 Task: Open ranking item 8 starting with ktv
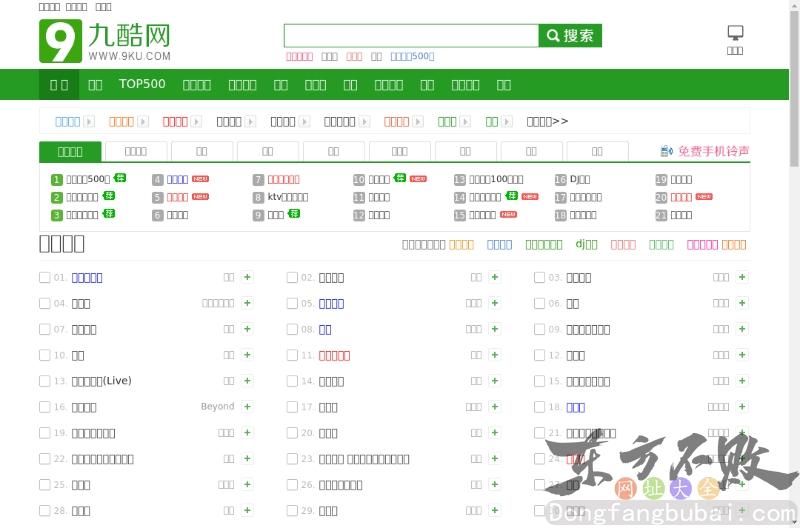click(x=287, y=197)
